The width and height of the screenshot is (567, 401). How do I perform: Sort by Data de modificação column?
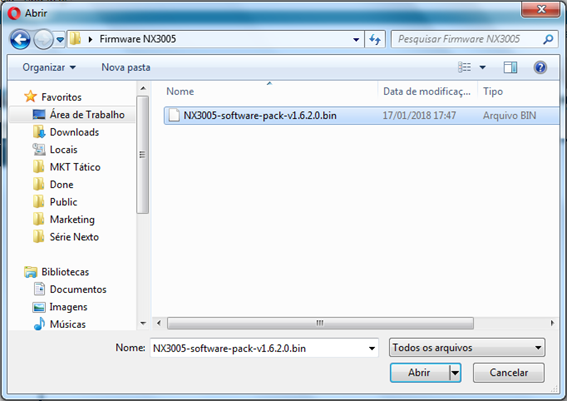427,91
